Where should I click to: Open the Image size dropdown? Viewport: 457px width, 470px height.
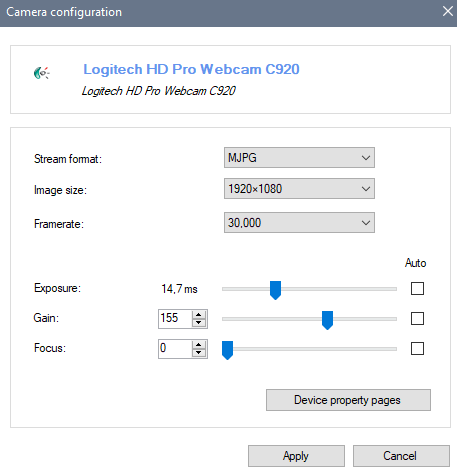point(299,189)
